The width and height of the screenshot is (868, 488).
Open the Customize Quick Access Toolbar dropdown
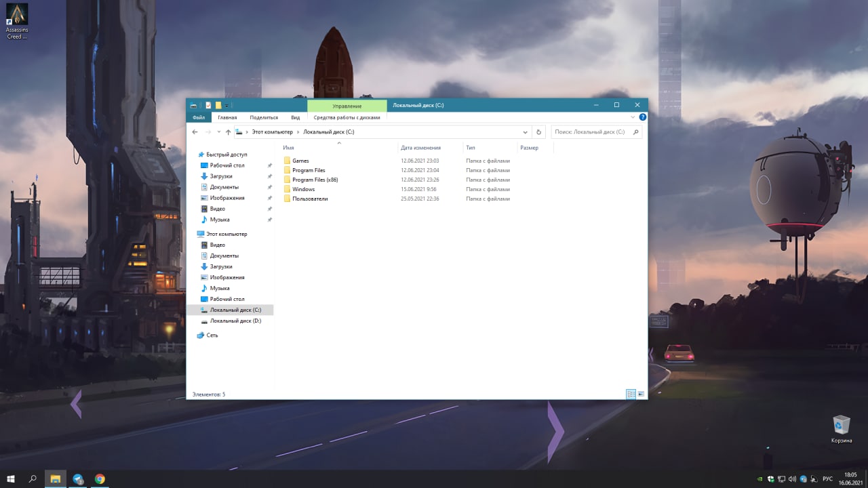click(227, 105)
